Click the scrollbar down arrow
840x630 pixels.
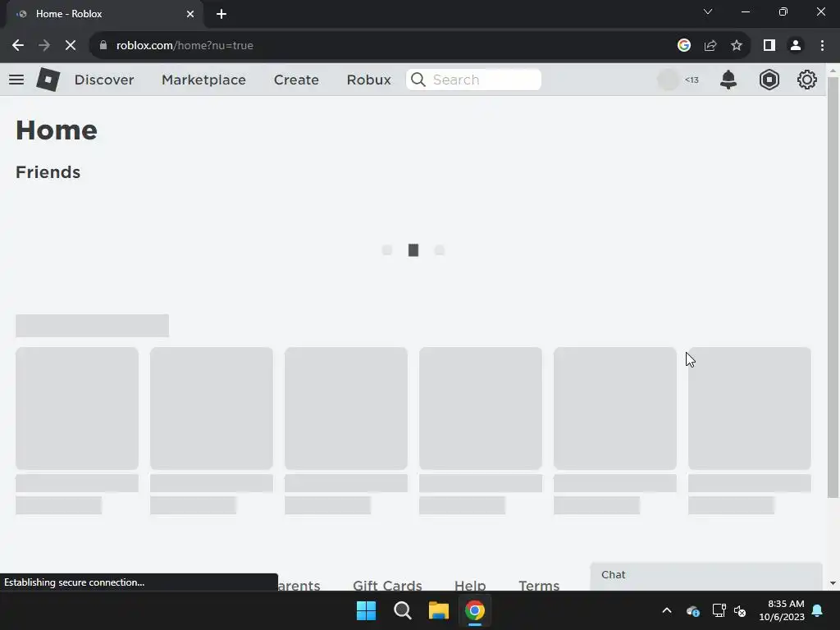[x=833, y=583]
